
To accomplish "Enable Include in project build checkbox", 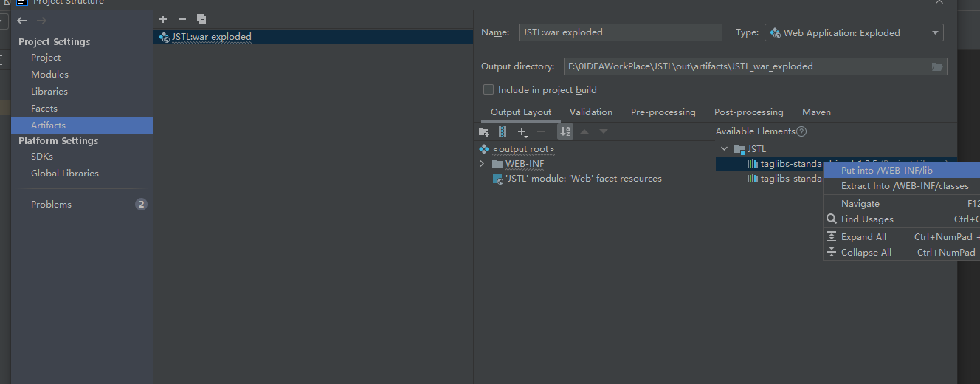I will [489, 89].
